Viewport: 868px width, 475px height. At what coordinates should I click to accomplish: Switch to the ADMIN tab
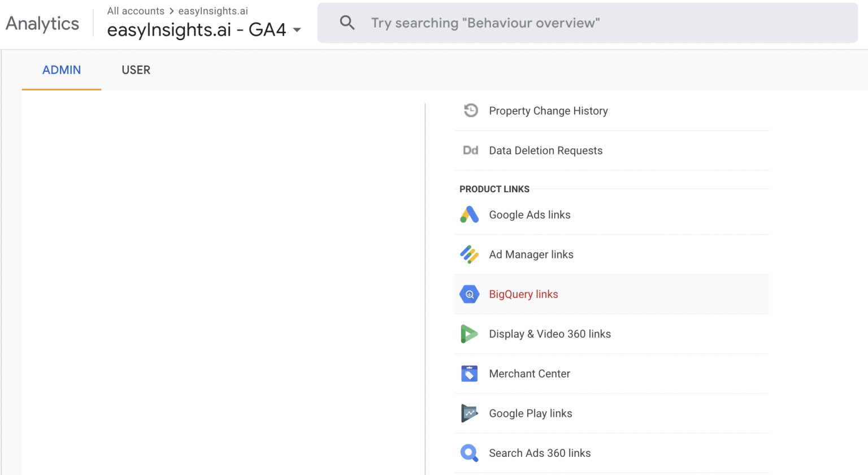coord(62,70)
